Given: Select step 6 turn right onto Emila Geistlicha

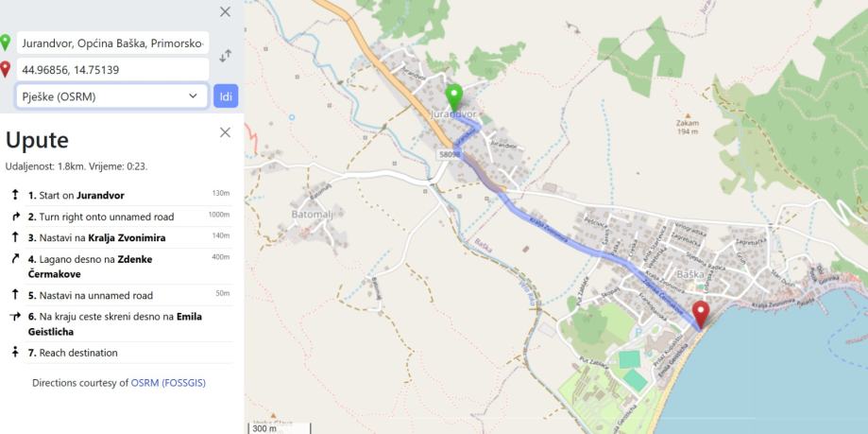Looking at the screenshot, I should [x=122, y=323].
